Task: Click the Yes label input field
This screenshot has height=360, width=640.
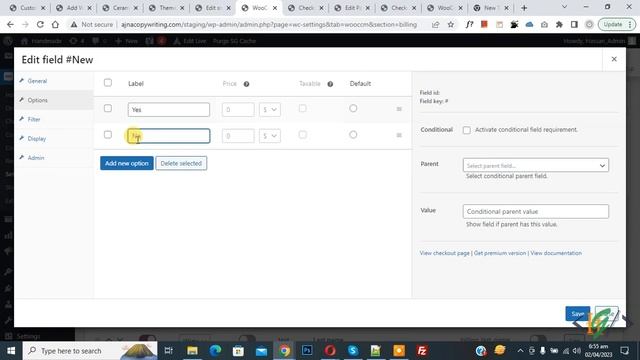Action: (x=169, y=109)
